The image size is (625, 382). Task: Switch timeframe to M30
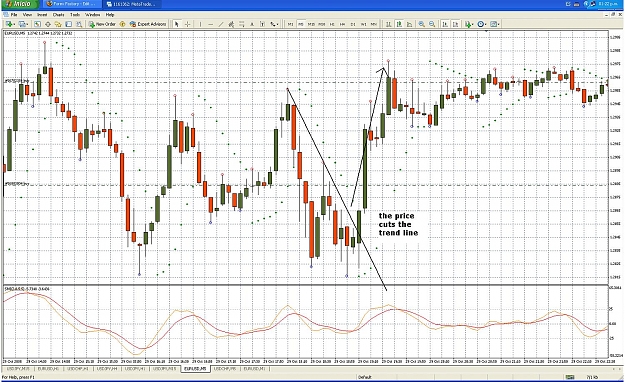pyautogui.click(x=322, y=24)
